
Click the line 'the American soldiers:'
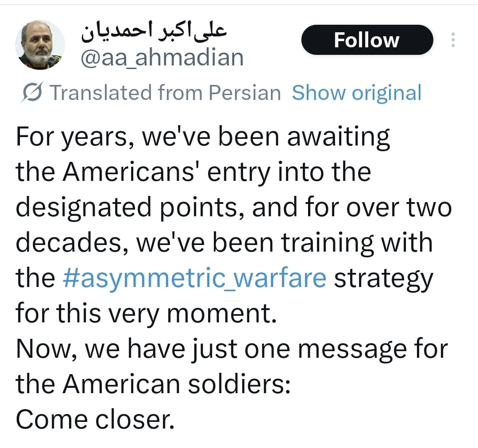[x=153, y=384]
